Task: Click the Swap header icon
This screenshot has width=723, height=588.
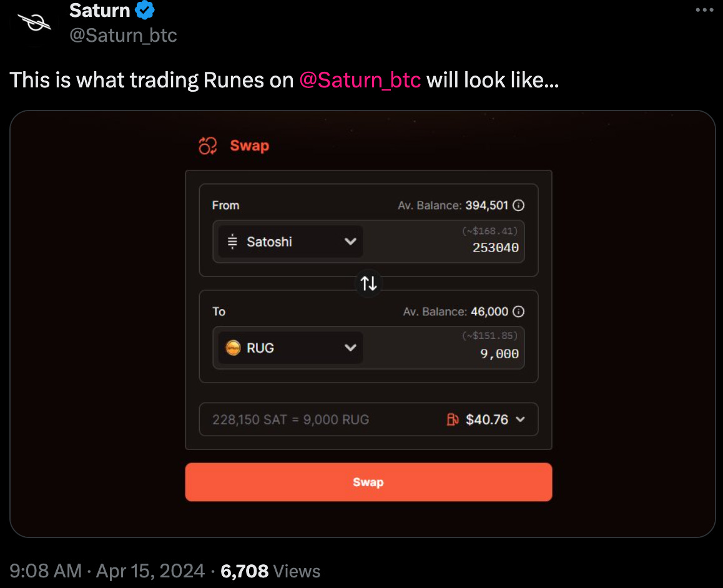Action: [207, 146]
